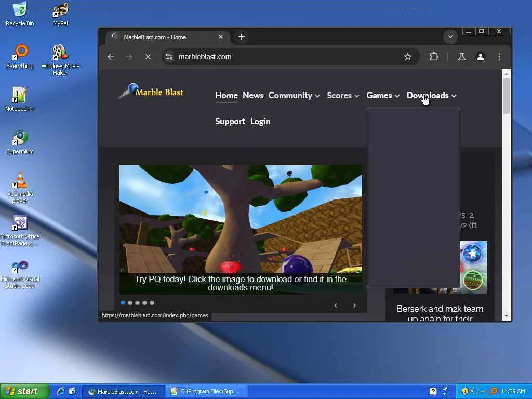
Task: Click the browser forward arrow
Action: tap(129, 57)
